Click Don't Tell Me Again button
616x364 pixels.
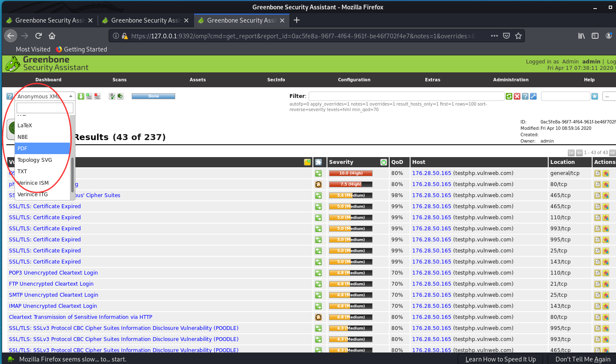point(583,359)
